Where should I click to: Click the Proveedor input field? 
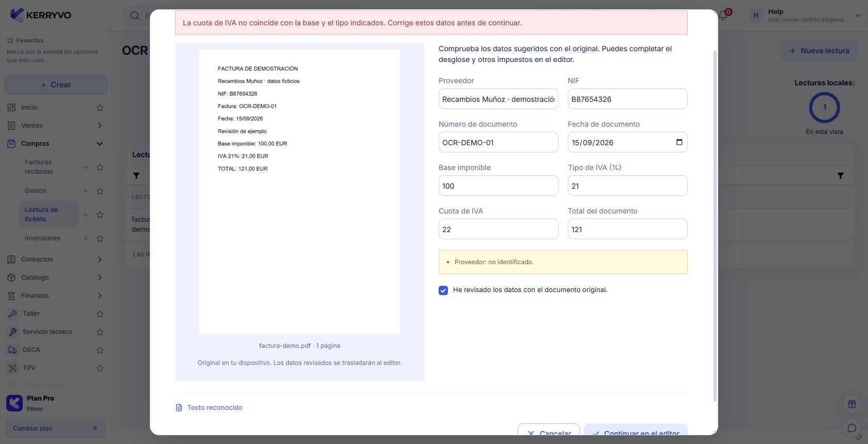point(498,99)
